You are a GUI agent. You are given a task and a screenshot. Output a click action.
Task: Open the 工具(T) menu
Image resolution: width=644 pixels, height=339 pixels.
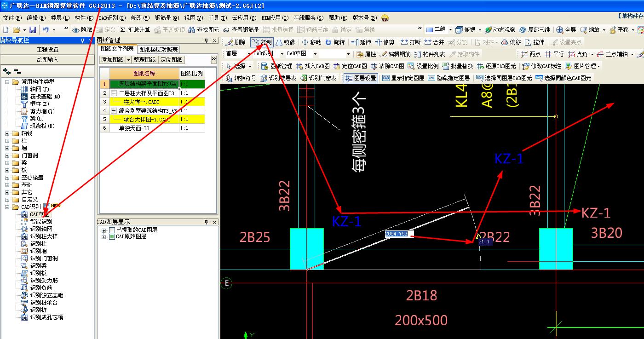(x=217, y=18)
